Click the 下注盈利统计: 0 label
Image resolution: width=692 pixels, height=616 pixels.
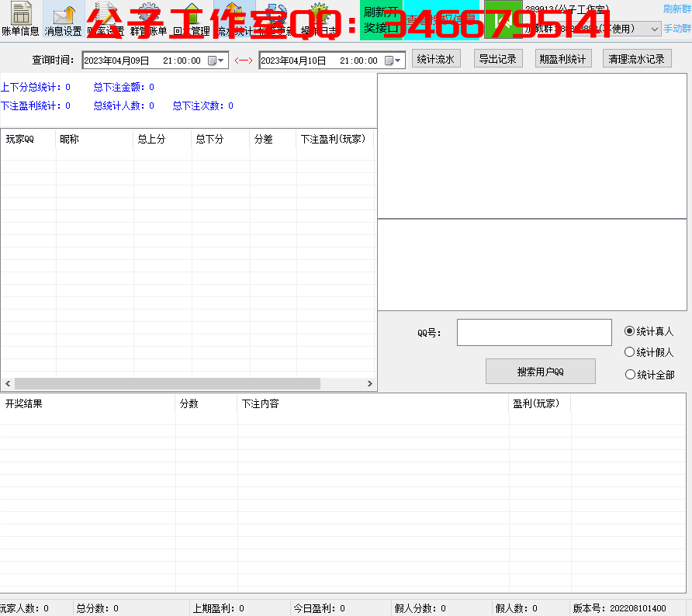36,106
